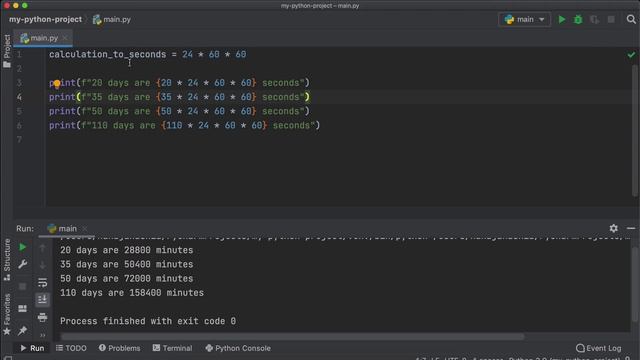Click the stop icon in top toolbar
The image size is (640, 360).
tap(611, 20)
